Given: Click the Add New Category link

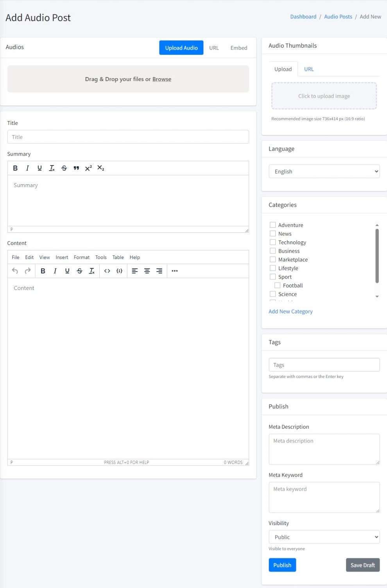Looking at the screenshot, I should (290, 311).
